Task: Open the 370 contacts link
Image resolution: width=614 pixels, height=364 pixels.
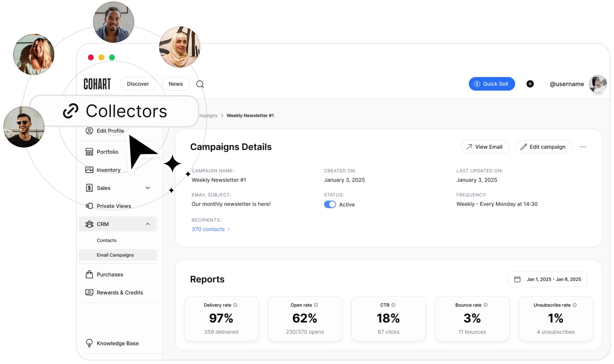Action: point(208,229)
